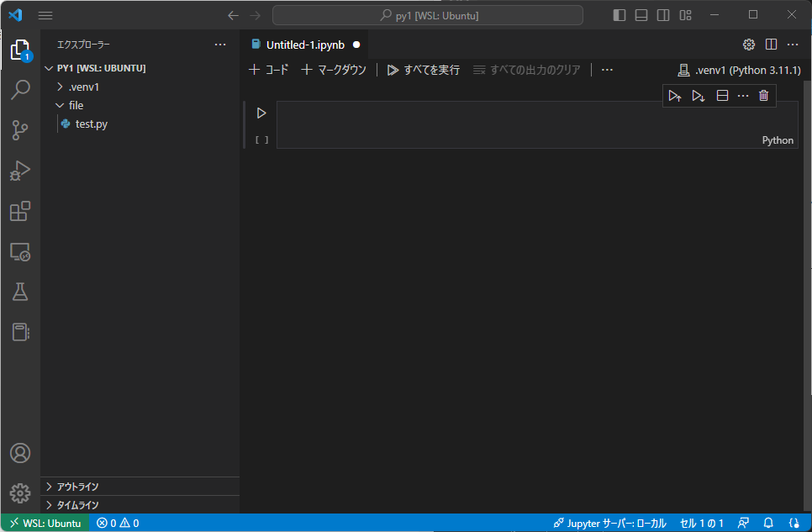Delete the notebook cell with trash icon
The height and width of the screenshot is (532, 812).
763,95
